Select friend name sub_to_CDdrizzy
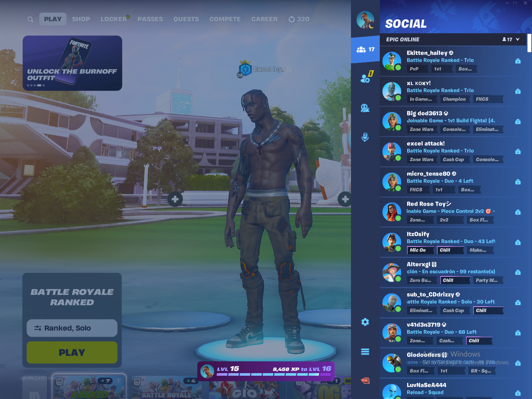532x399 pixels. tap(430, 294)
